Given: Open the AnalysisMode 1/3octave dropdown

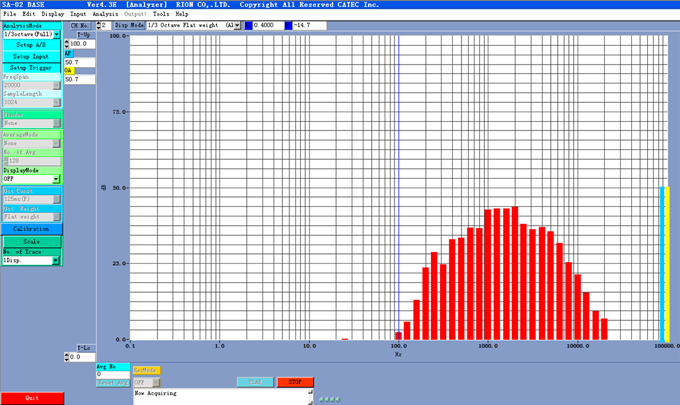Looking at the screenshot, I should tap(56, 34).
